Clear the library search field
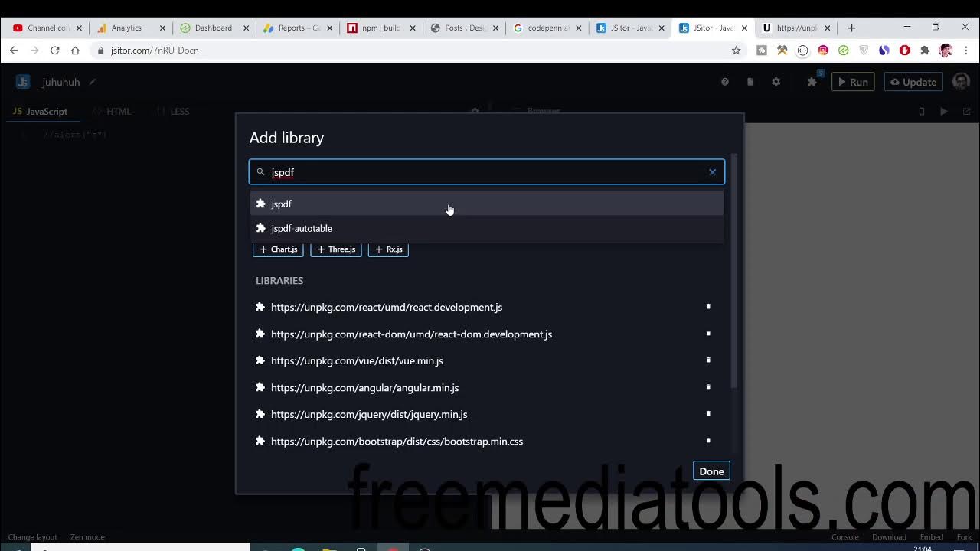 (x=712, y=172)
